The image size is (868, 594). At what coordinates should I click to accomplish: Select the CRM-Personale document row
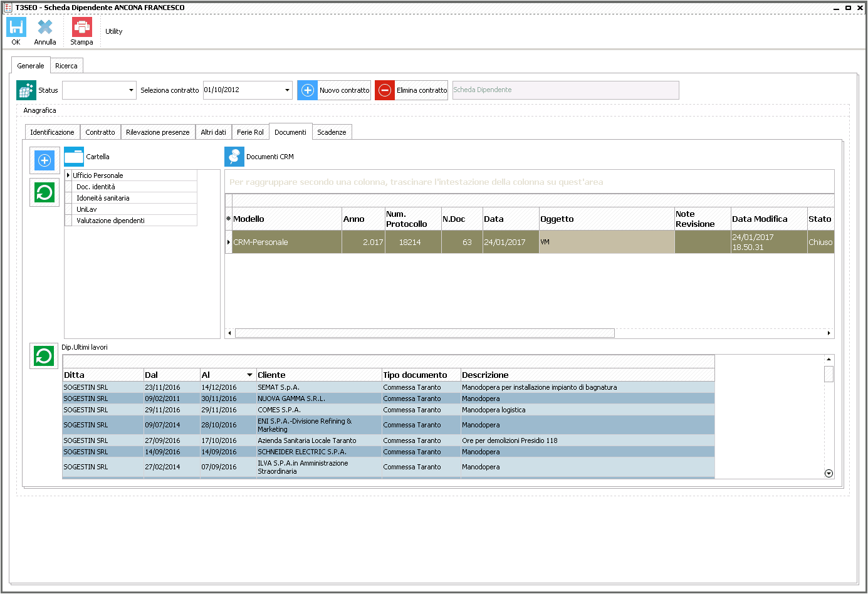(x=530, y=242)
